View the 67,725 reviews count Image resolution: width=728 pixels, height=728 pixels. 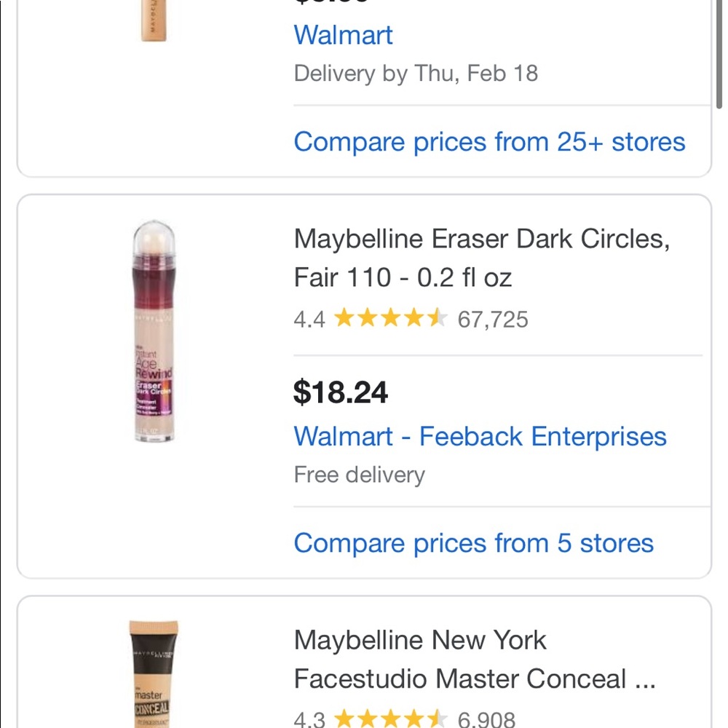(x=493, y=320)
